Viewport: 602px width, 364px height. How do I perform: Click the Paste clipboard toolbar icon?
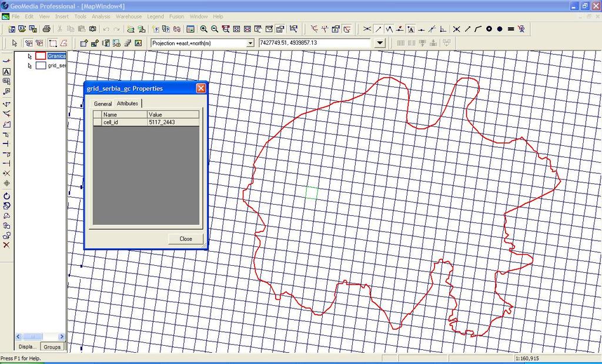coord(81,29)
